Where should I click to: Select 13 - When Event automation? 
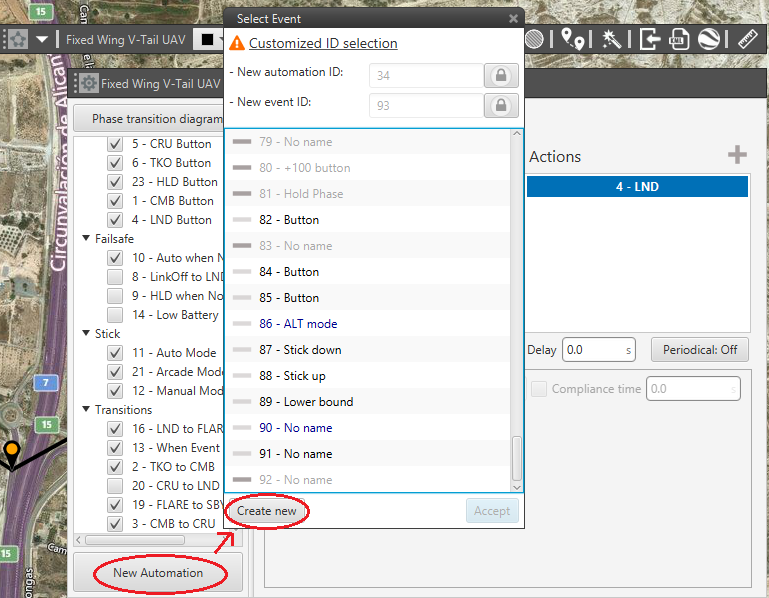pyautogui.click(x=176, y=448)
